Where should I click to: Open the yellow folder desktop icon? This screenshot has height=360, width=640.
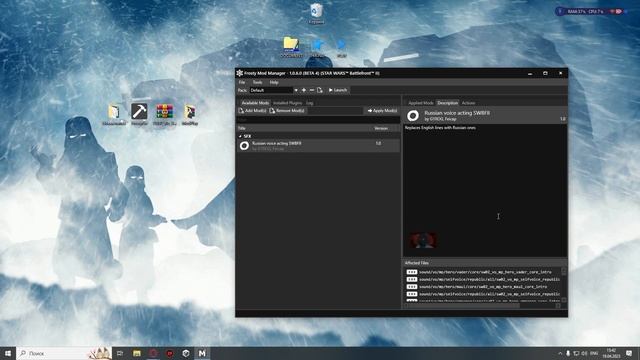pyautogui.click(x=291, y=47)
